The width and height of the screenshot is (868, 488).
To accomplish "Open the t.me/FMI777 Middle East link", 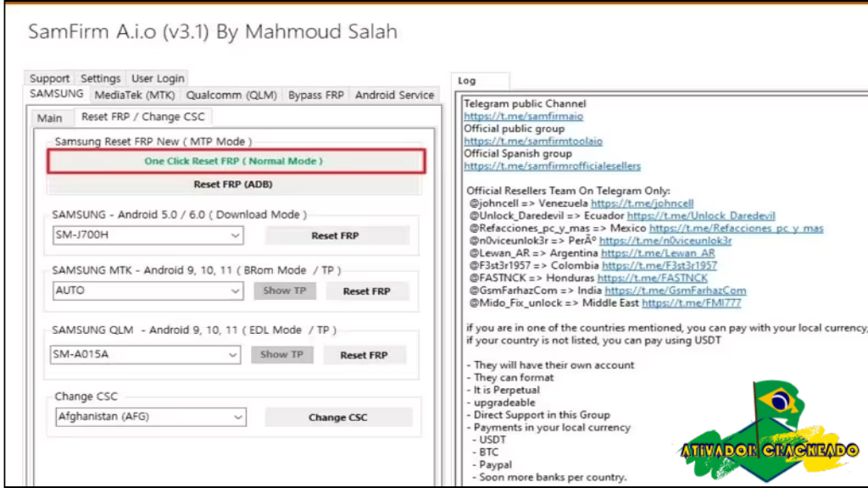I will point(691,302).
